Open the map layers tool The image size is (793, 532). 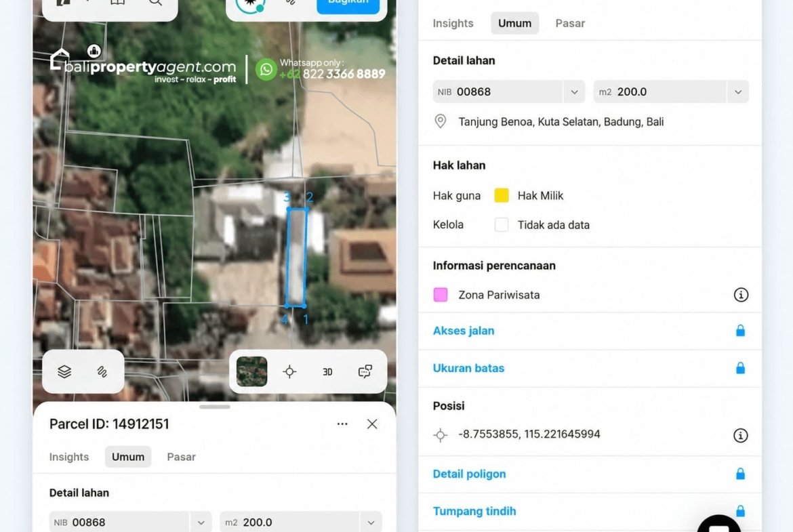64,371
